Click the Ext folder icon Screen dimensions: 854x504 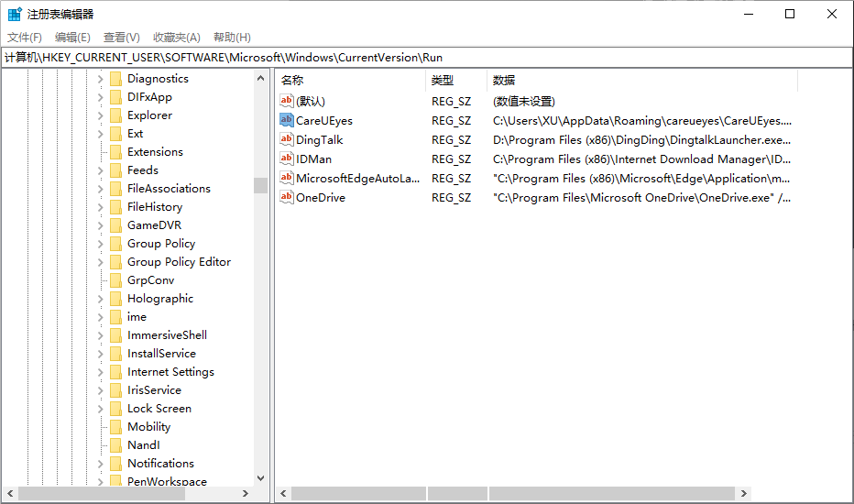point(115,134)
